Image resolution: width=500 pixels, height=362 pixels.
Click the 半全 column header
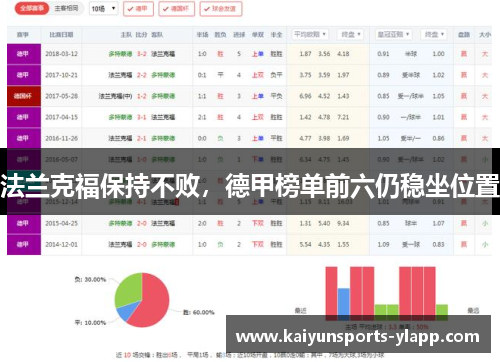coord(276,35)
